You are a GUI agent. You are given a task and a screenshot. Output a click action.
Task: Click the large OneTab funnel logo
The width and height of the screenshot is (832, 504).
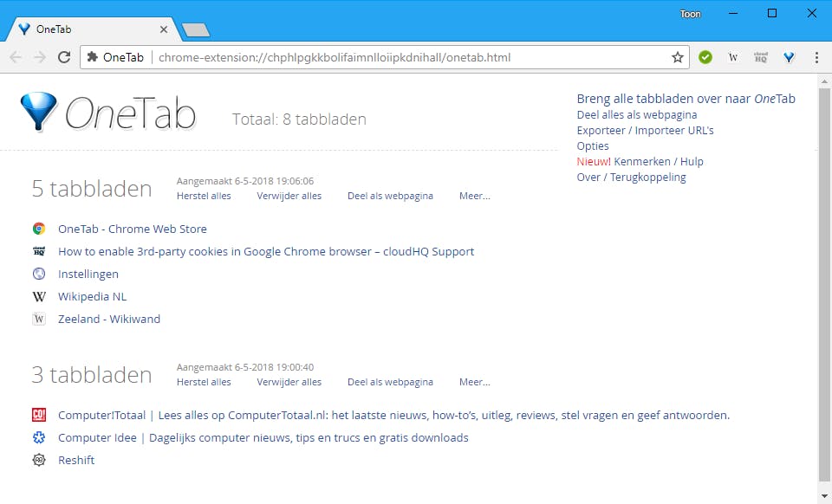coord(38,112)
